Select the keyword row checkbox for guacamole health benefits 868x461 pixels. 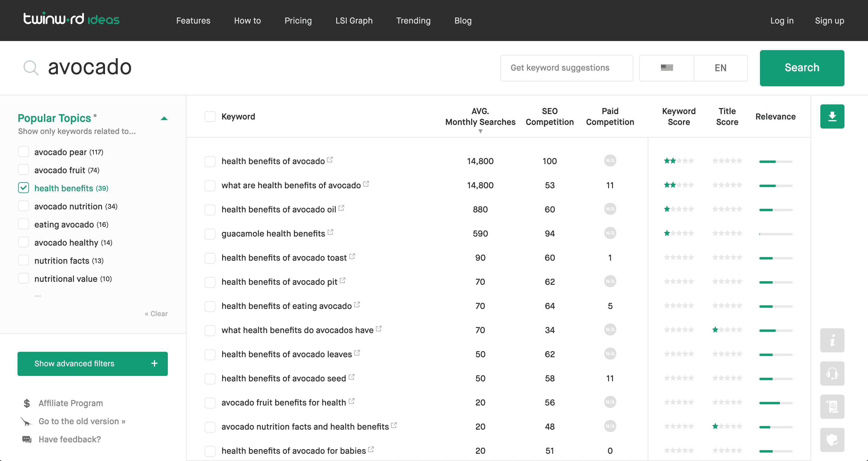click(x=209, y=233)
